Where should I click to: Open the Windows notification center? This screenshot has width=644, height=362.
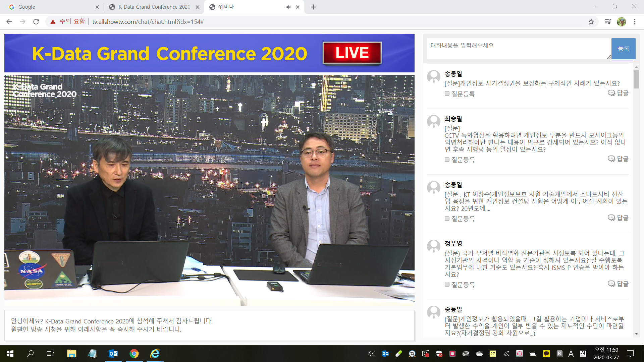(630, 354)
